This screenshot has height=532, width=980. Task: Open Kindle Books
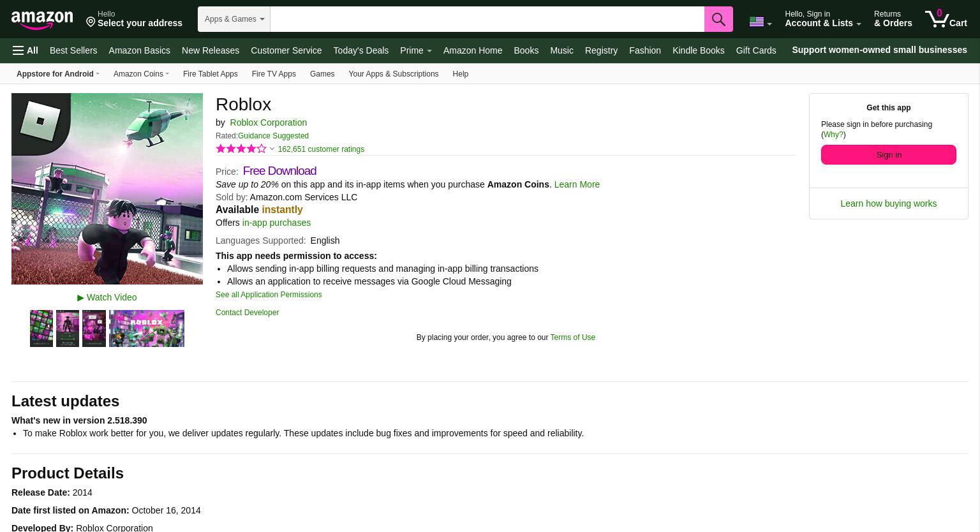[698, 50]
